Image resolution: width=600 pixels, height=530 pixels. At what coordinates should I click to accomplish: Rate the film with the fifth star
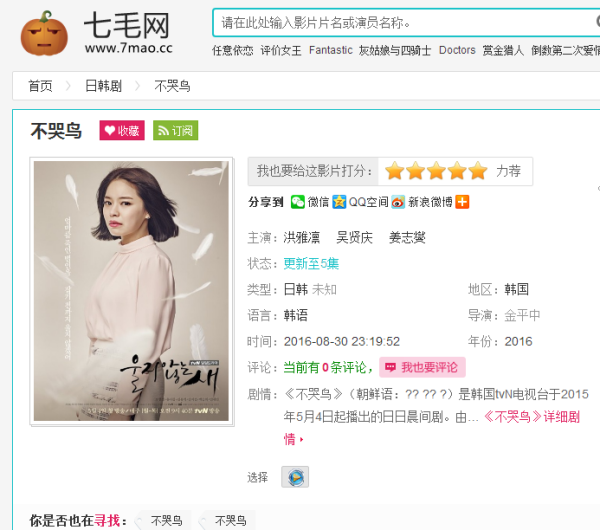point(477,171)
